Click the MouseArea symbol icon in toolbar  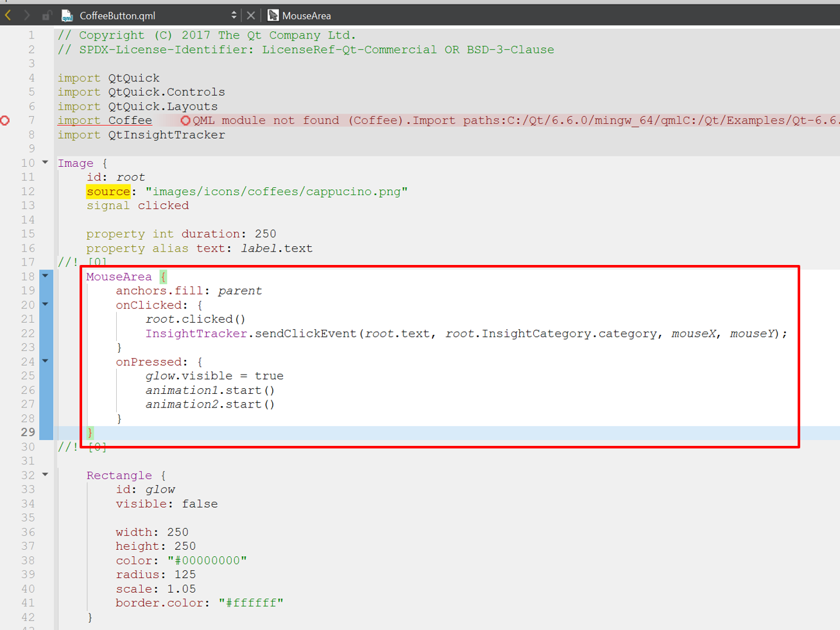pos(273,15)
